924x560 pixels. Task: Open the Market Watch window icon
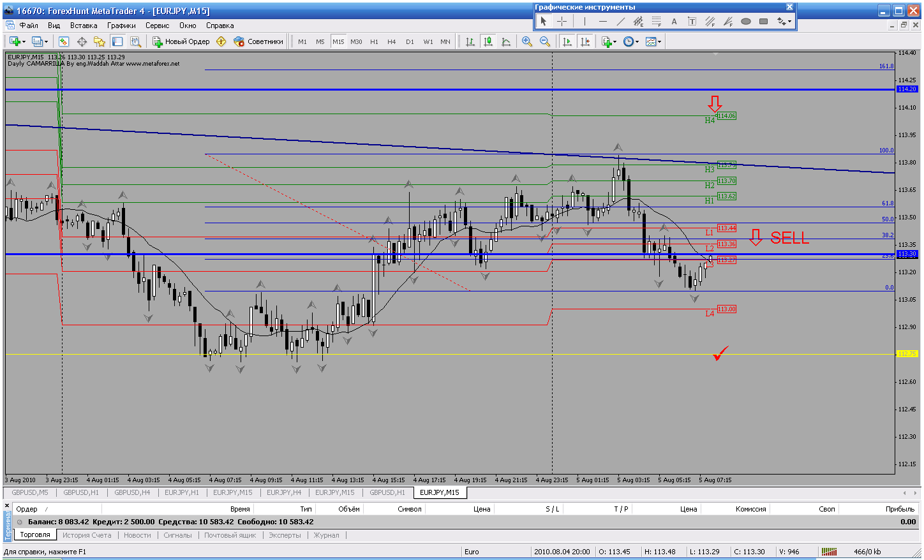pyautogui.click(x=64, y=41)
